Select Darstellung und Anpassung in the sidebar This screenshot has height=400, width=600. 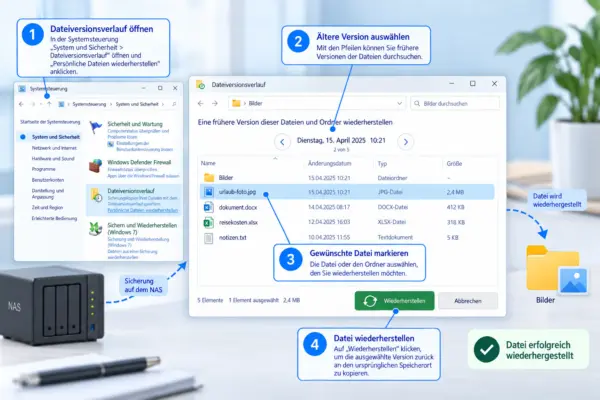tap(48, 194)
